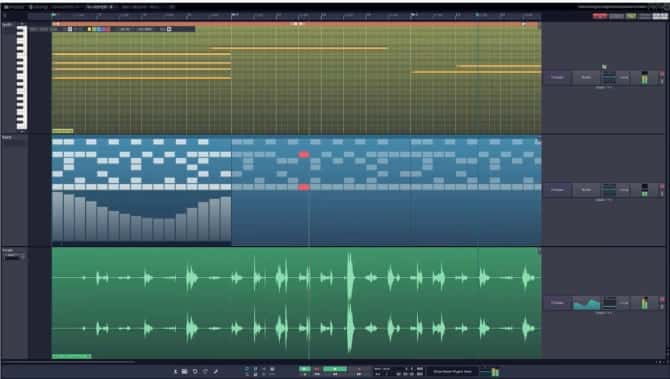This screenshot has width=670, height=379.
Task: Click the Drums track name label
Action: point(7,138)
